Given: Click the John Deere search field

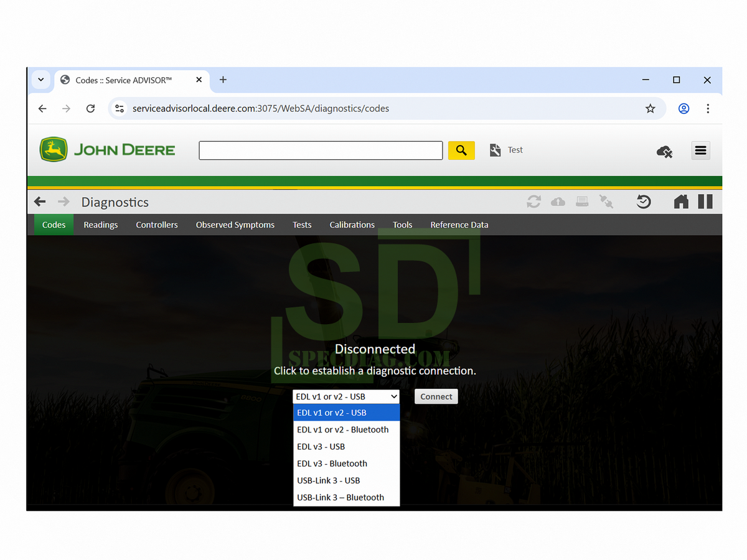Looking at the screenshot, I should click(321, 151).
